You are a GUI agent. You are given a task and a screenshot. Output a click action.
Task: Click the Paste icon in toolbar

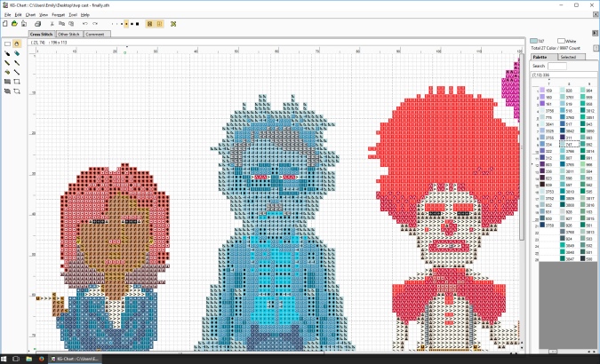pos(71,24)
